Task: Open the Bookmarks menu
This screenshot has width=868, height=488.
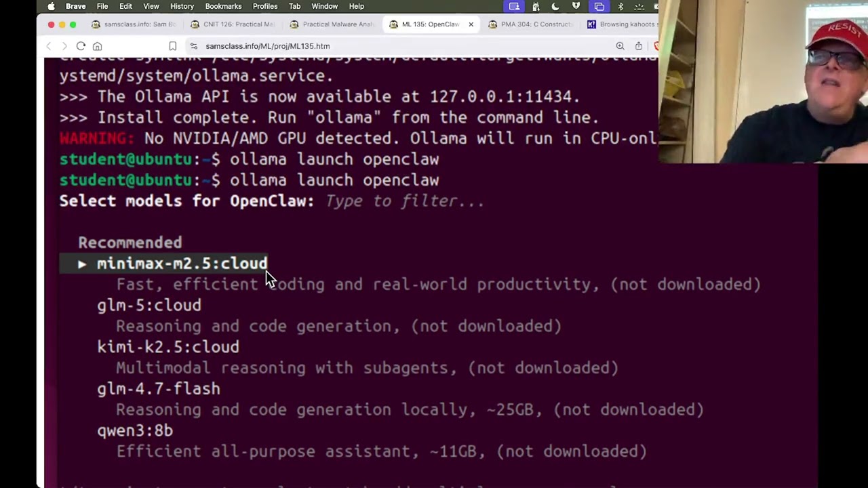Action: 223,6
